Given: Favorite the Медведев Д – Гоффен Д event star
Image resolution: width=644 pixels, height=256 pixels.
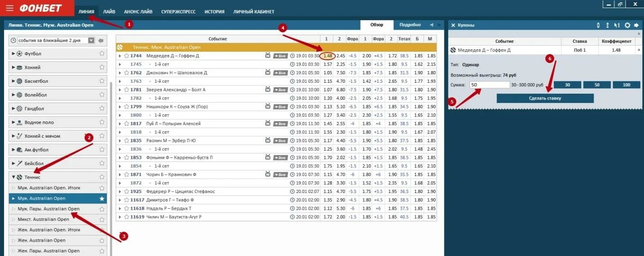Looking at the screenshot, I should pyautogui.click(x=126, y=56).
